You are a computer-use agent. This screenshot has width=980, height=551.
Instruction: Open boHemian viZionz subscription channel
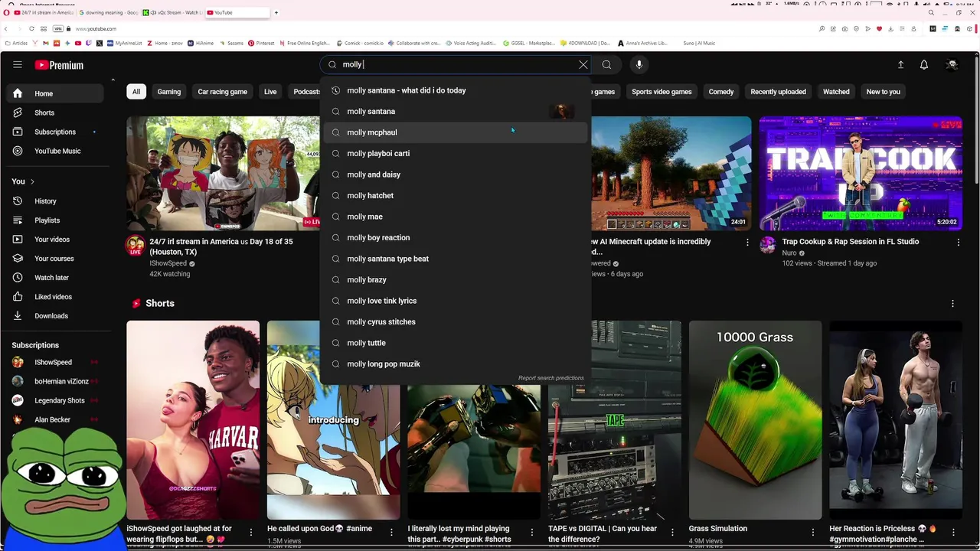pos(54,381)
